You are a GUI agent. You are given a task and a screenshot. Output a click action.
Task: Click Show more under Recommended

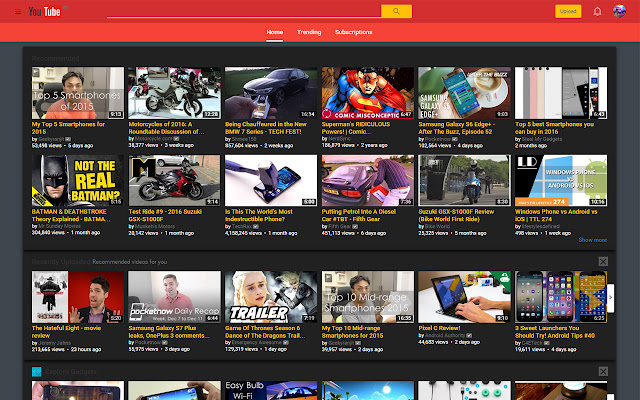point(592,240)
